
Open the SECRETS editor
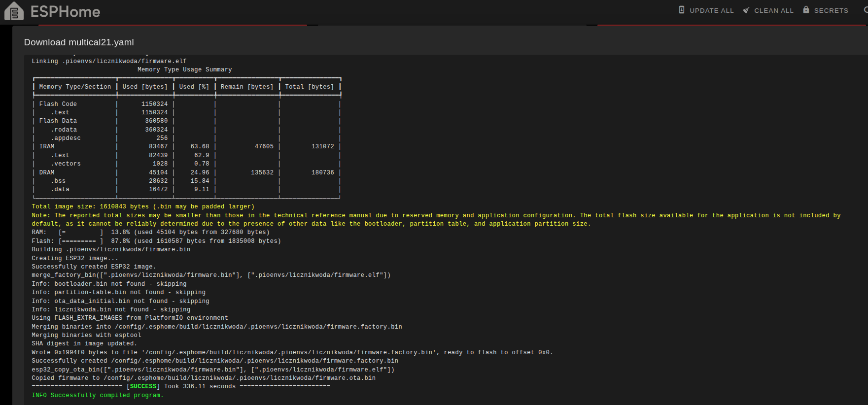(x=831, y=10)
